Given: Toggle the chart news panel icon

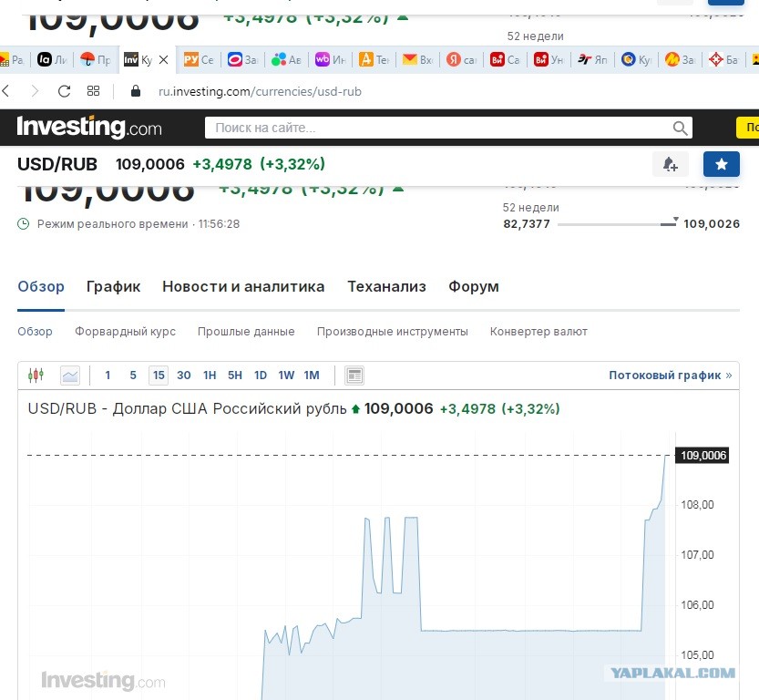Looking at the screenshot, I should click(354, 376).
